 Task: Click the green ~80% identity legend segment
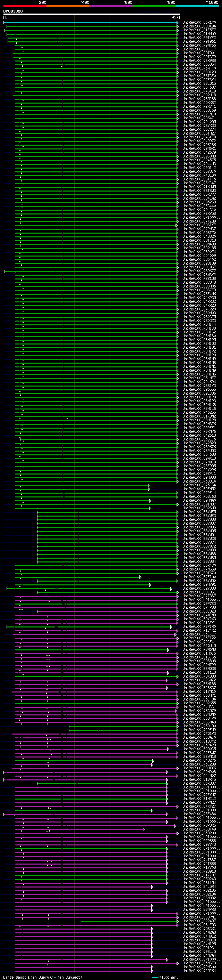(x=154, y=6)
